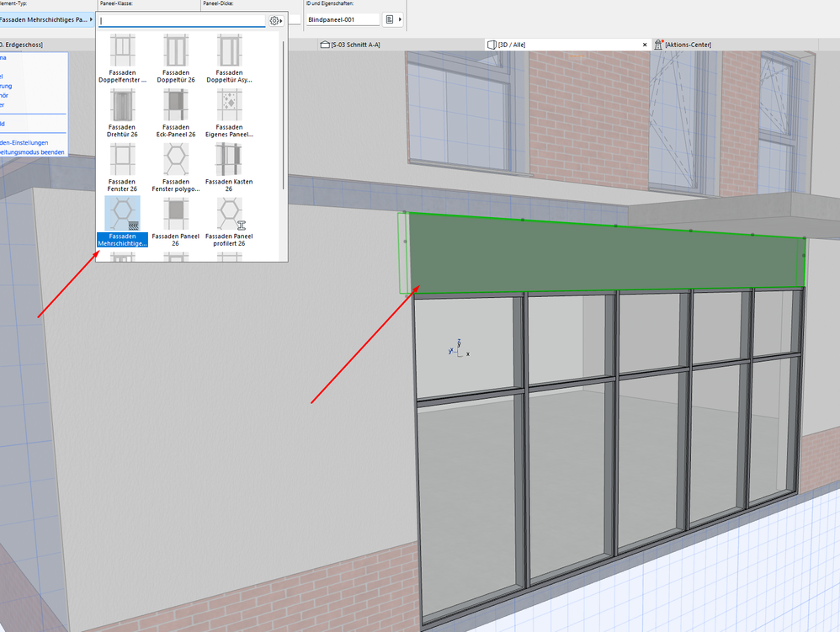Select the Fassaden Fenster 26 panel
Viewport: 840px width, 632px height.
coord(123,167)
